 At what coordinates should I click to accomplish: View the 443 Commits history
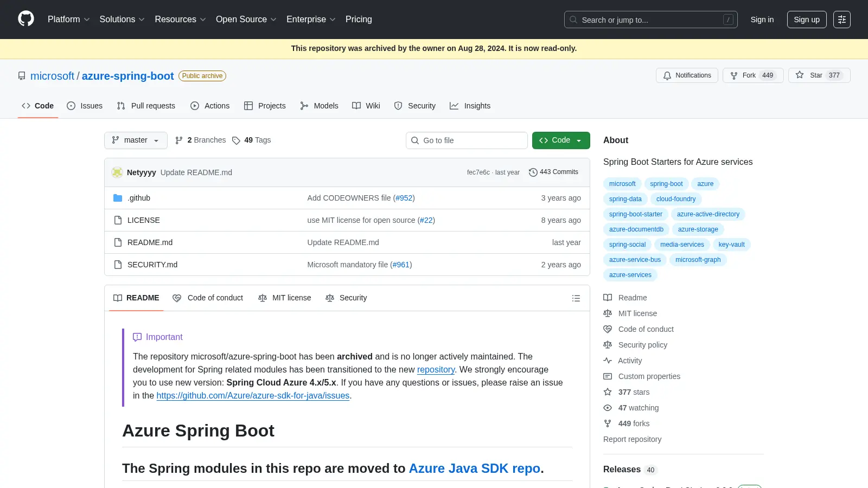pyautogui.click(x=553, y=172)
